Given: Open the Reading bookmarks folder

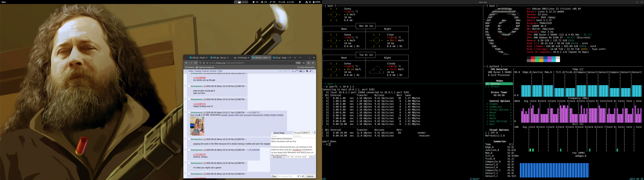Looking at the screenshot, I should click(x=190, y=67).
